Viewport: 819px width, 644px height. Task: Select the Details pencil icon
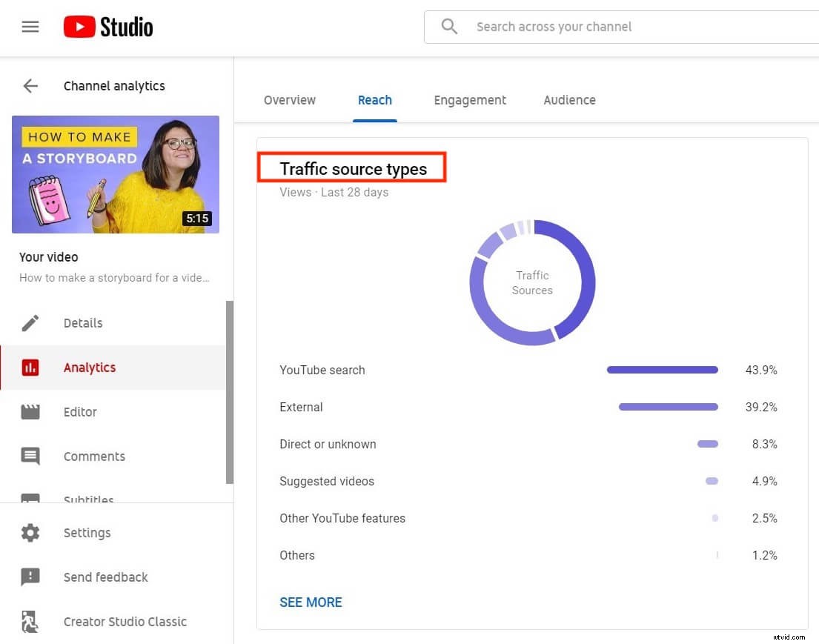(30, 322)
